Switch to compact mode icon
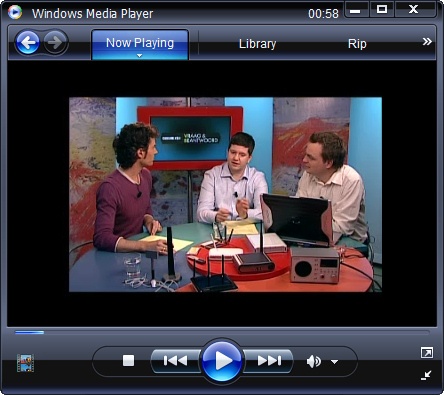 426,375
